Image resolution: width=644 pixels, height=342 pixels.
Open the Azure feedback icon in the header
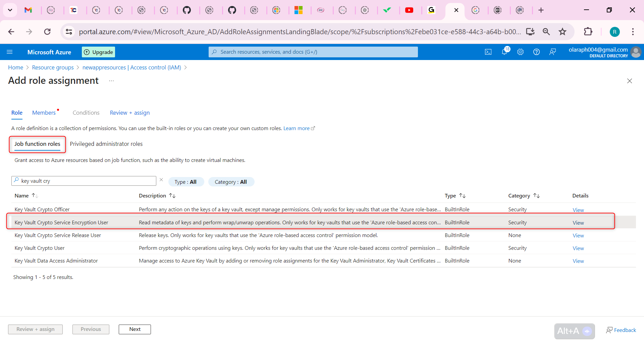point(552,52)
